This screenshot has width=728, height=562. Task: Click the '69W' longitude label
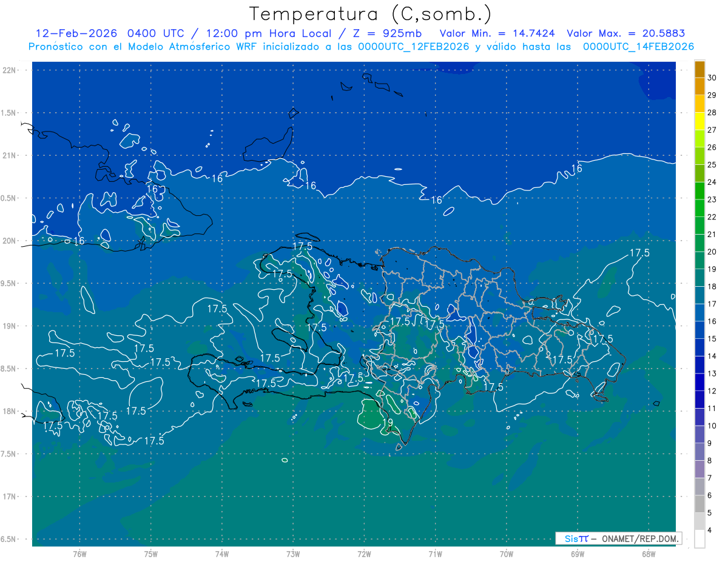pos(578,554)
